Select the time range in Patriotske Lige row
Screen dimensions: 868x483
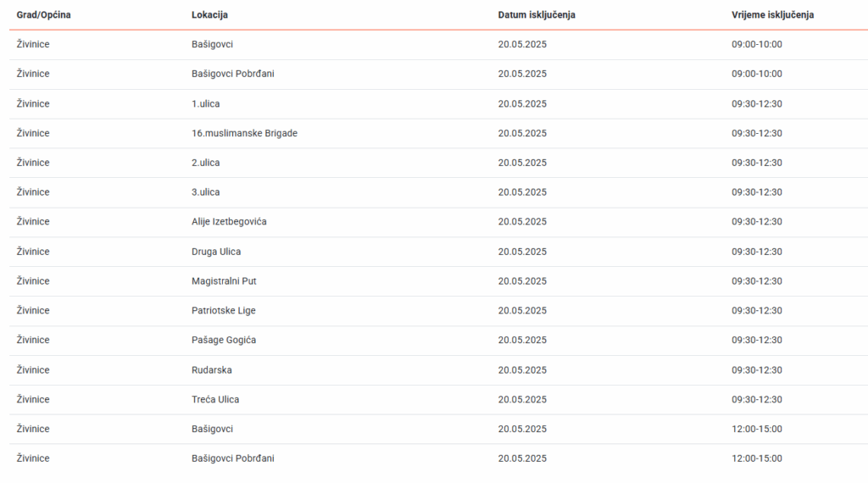click(757, 311)
